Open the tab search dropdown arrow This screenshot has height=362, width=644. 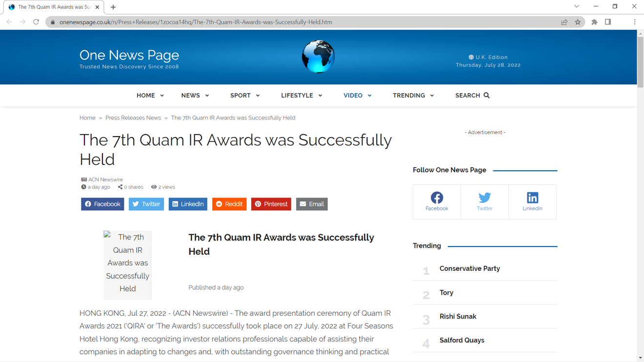point(577,6)
